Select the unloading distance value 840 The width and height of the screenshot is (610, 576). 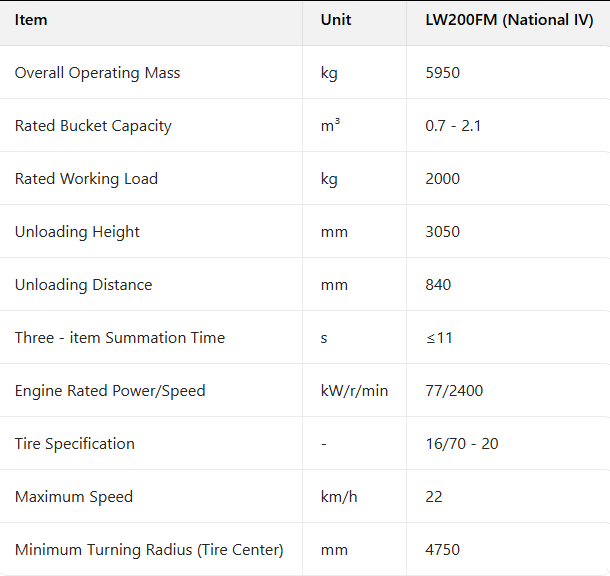pos(438,285)
